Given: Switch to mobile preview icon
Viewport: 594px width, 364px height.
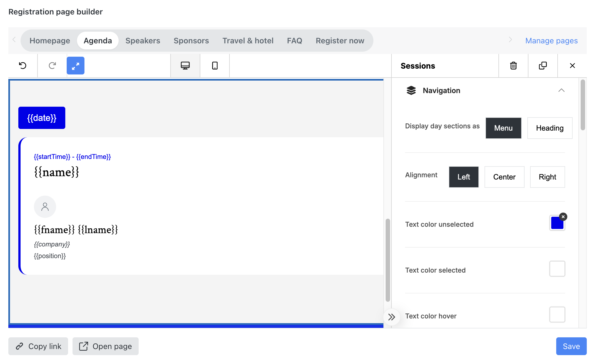Looking at the screenshot, I should coord(215,66).
